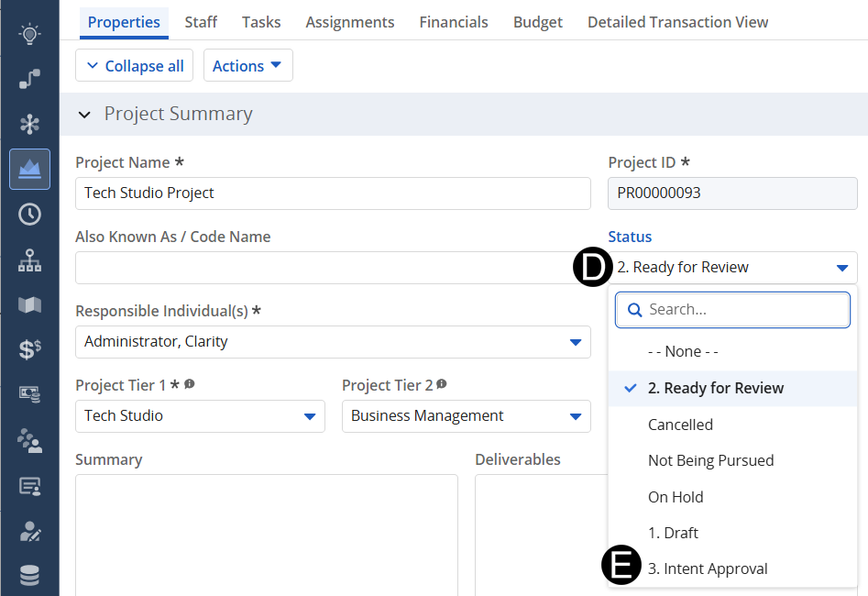The height and width of the screenshot is (596, 868).
Task: Click the Collapse all button
Action: 135,66
